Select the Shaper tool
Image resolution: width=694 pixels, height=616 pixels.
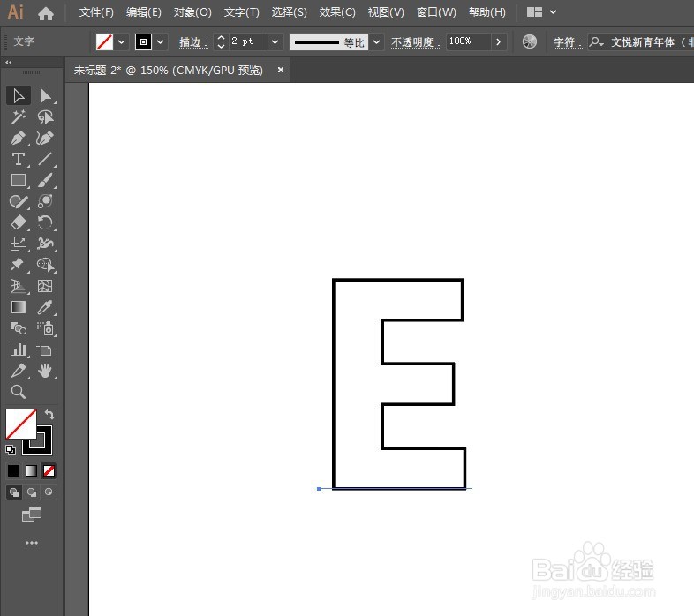(19, 201)
